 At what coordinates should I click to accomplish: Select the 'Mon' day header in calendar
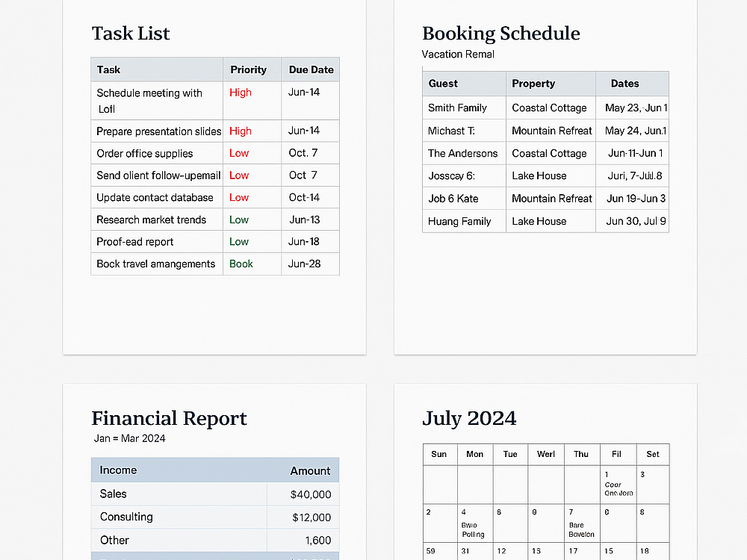point(474,454)
